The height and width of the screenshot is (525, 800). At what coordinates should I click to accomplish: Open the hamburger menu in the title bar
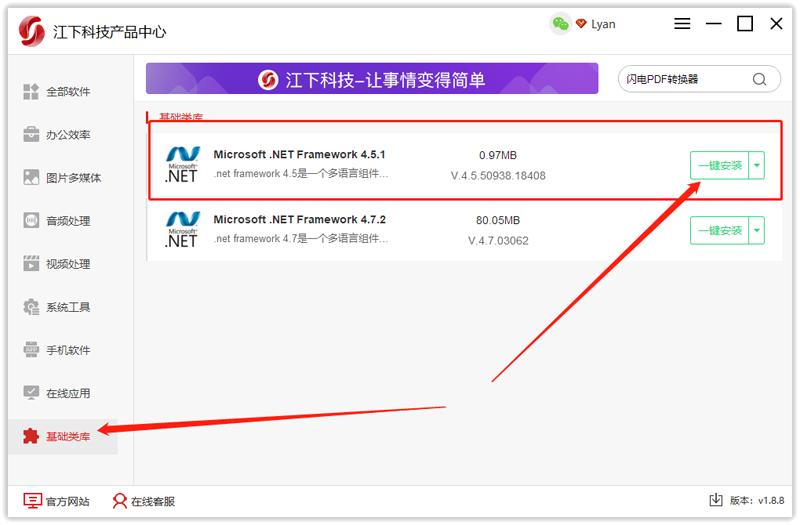682,23
